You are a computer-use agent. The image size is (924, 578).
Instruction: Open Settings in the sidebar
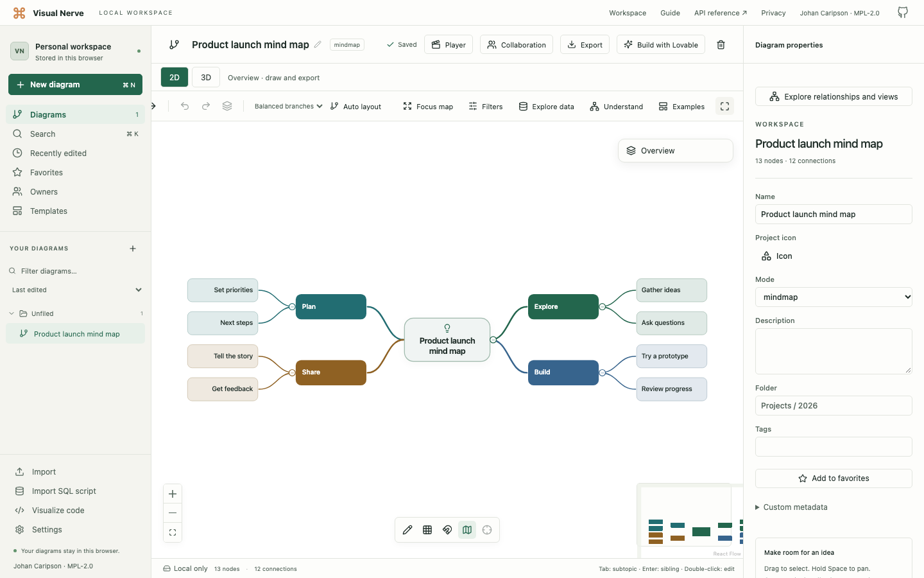(76, 530)
